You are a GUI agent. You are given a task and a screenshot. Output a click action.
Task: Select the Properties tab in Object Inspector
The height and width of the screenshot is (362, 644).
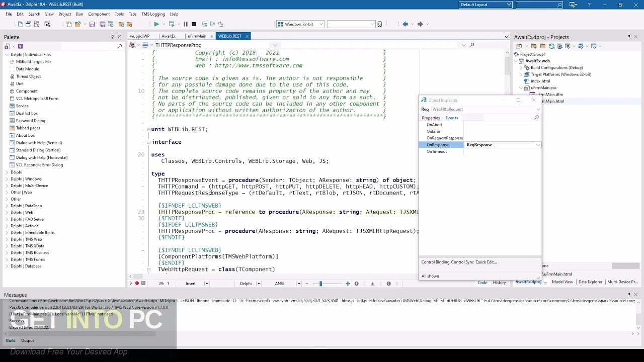(431, 118)
